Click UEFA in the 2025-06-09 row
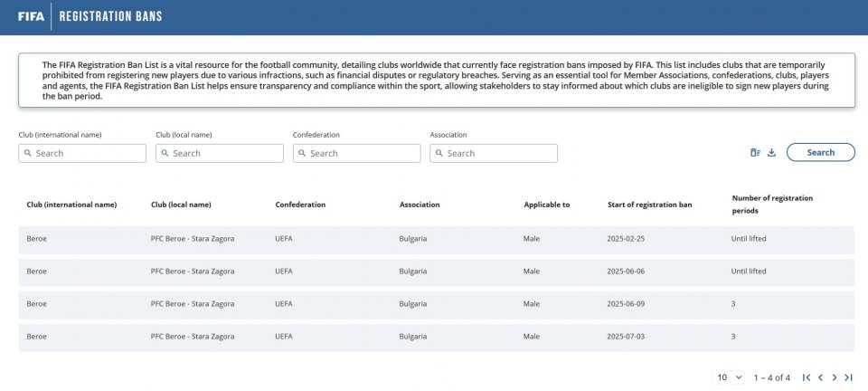Viewport: 868px width, 391px height. (283, 304)
